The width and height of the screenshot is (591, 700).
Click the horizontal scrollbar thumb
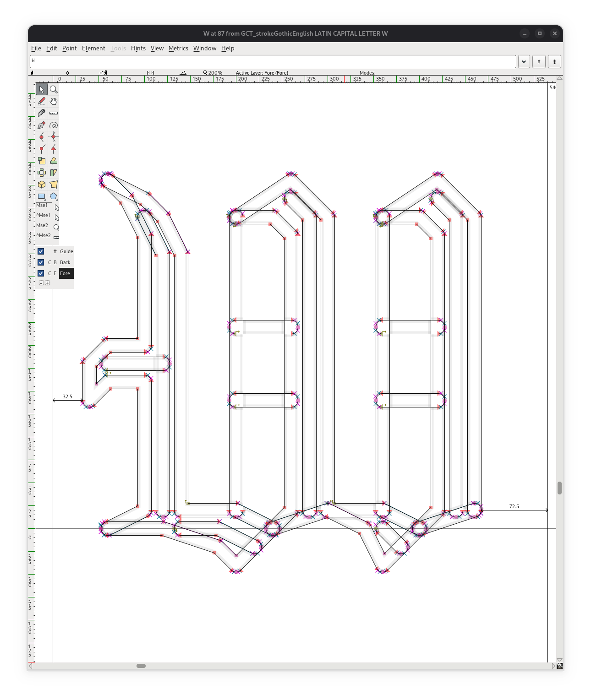pos(141,666)
